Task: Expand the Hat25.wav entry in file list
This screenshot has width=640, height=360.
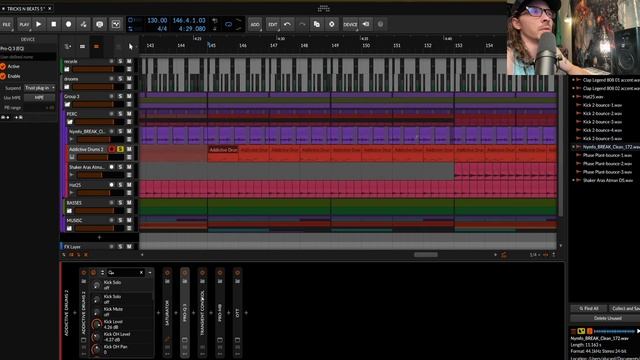Action: (573, 97)
